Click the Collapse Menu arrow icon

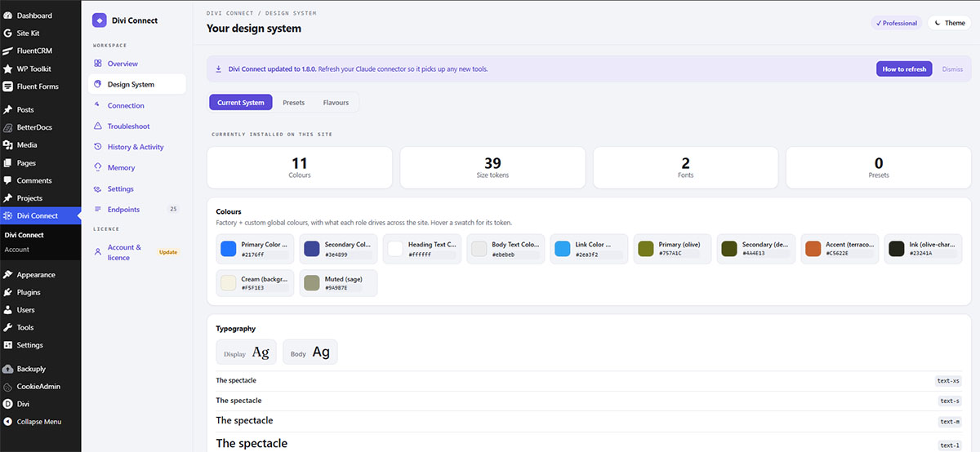click(x=8, y=422)
